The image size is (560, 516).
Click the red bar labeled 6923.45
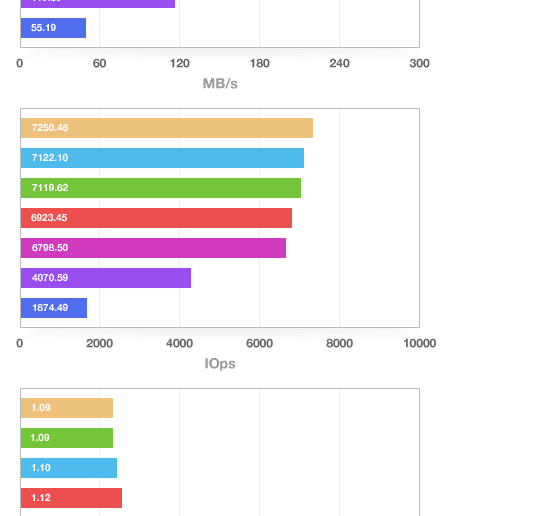point(156,218)
